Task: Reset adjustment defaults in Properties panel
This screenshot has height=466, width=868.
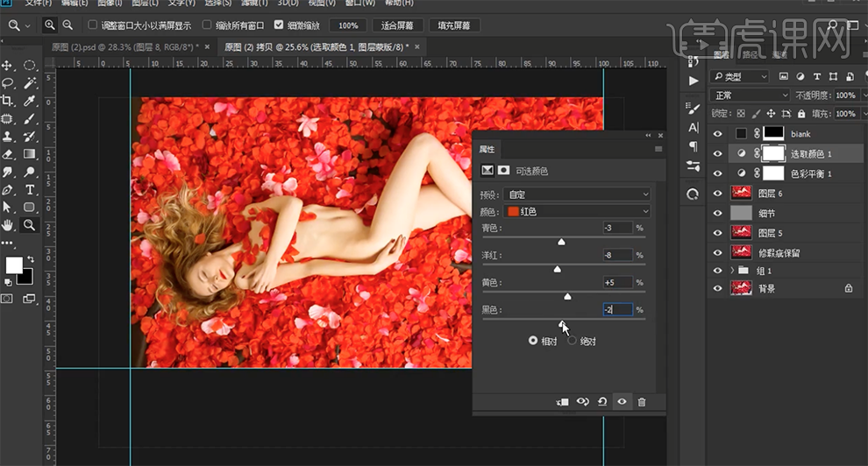Action: point(602,401)
